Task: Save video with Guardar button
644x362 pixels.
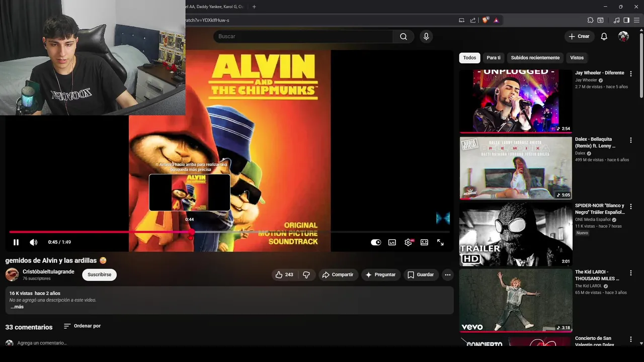Action: pyautogui.click(x=420, y=275)
